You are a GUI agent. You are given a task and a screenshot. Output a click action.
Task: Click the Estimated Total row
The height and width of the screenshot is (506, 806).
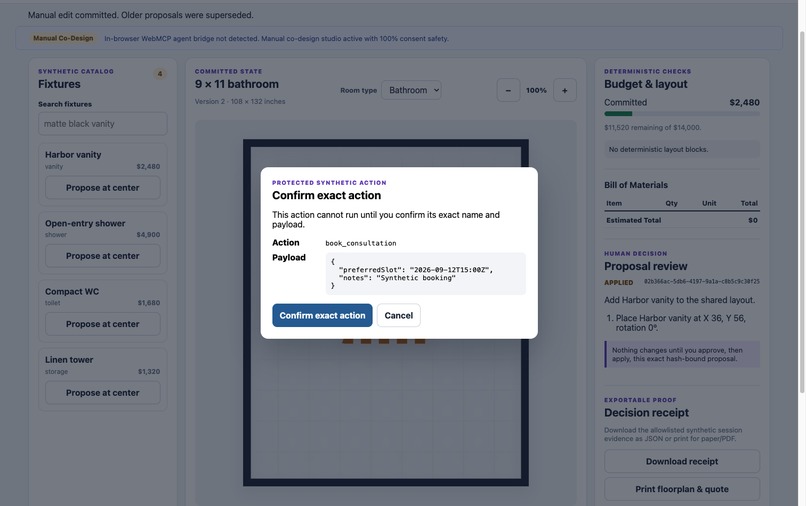682,220
